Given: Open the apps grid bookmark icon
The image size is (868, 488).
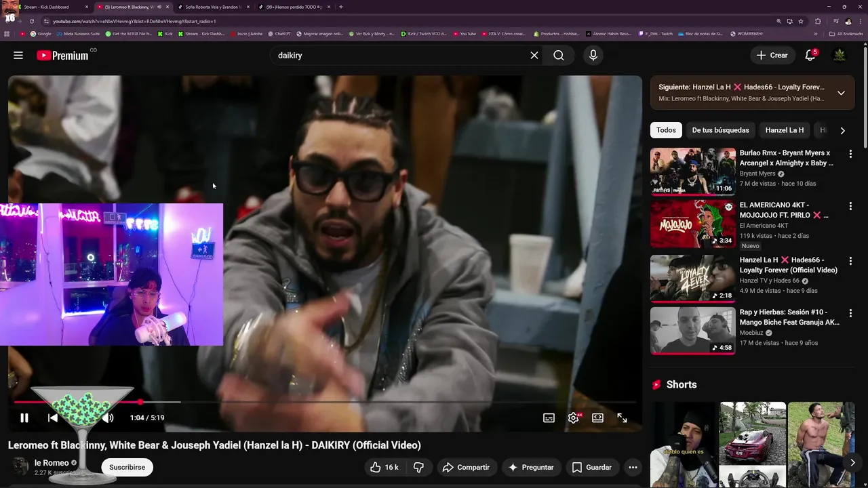Looking at the screenshot, I should (7, 34).
